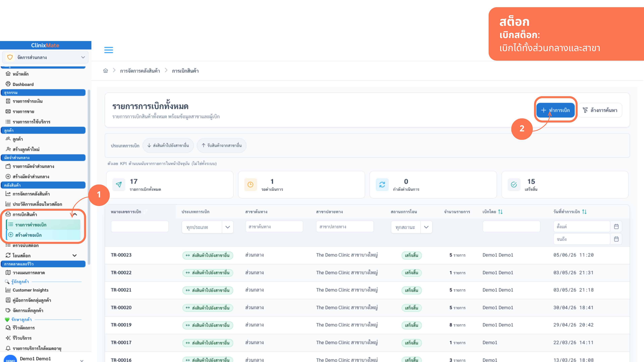
Task: Open ทุกสถานะ status dropdown
Action: click(412, 227)
